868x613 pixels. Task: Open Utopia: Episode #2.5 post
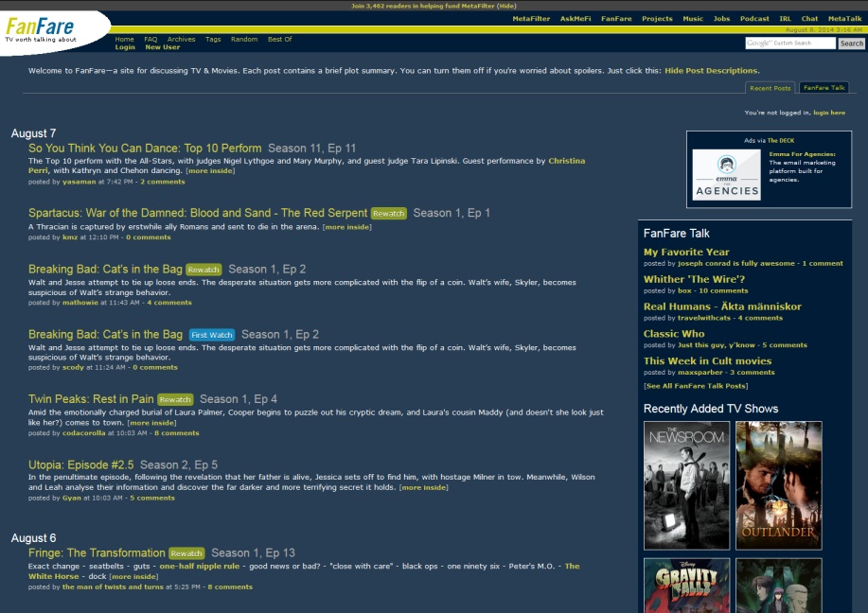[x=80, y=464]
